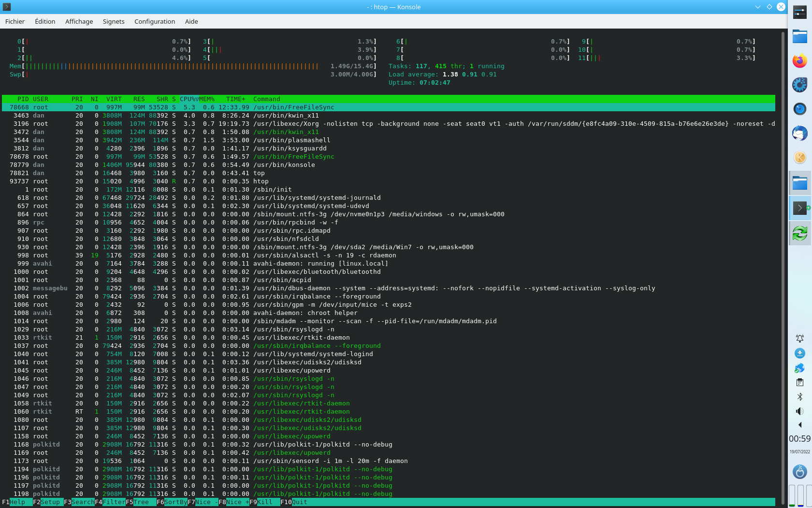
Task: Select the highlighted FreeFileSync PID 78668 row
Action: pyautogui.click(x=389, y=107)
